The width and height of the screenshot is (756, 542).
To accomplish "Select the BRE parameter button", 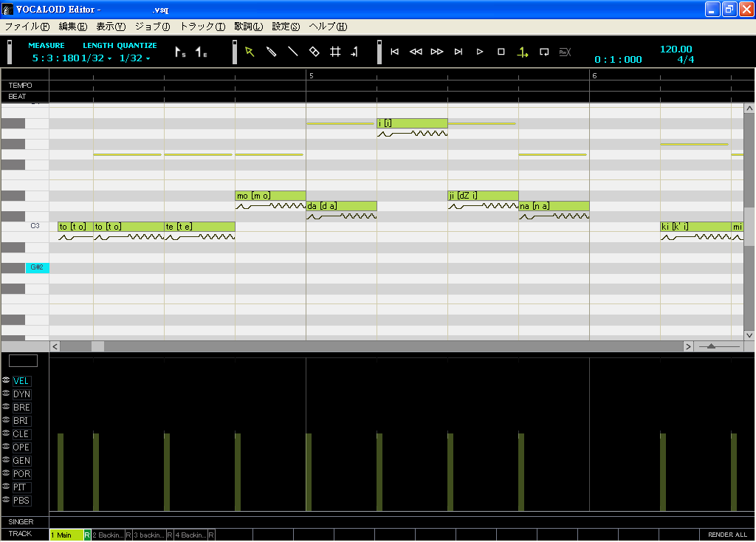I will coord(21,408).
